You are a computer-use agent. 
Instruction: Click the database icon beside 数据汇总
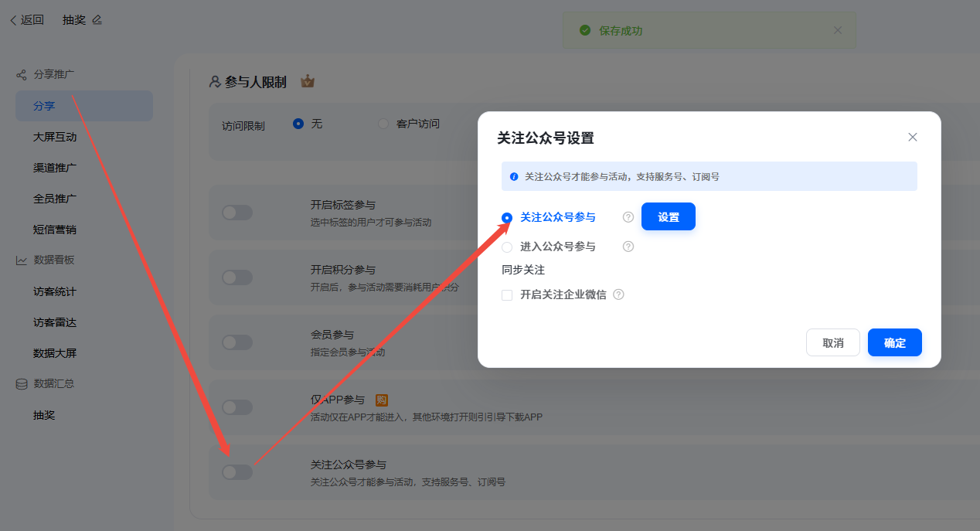tap(22, 384)
